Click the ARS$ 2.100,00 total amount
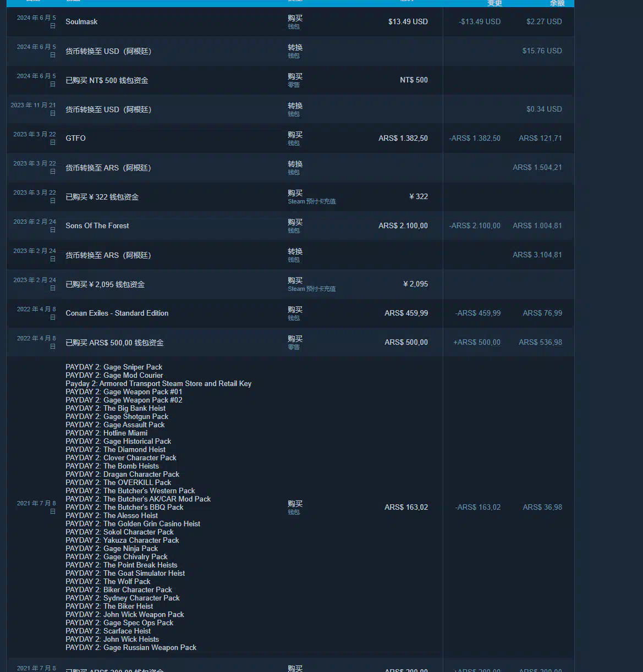This screenshot has width=643, height=672. click(x=403, y=225)
